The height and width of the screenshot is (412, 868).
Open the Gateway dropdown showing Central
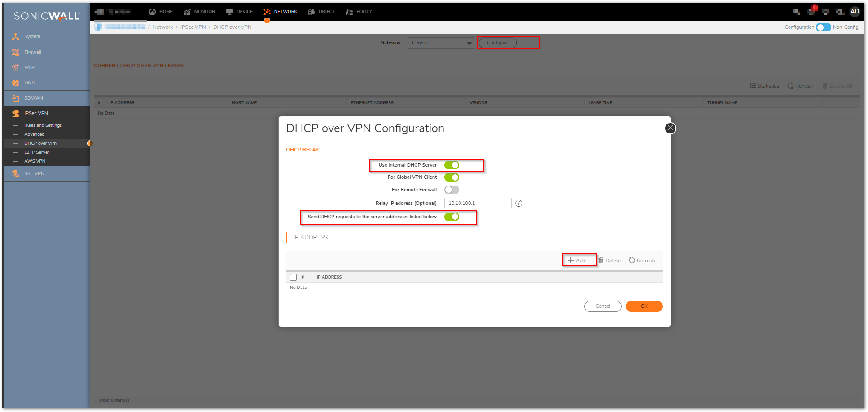tap(441, 43)
